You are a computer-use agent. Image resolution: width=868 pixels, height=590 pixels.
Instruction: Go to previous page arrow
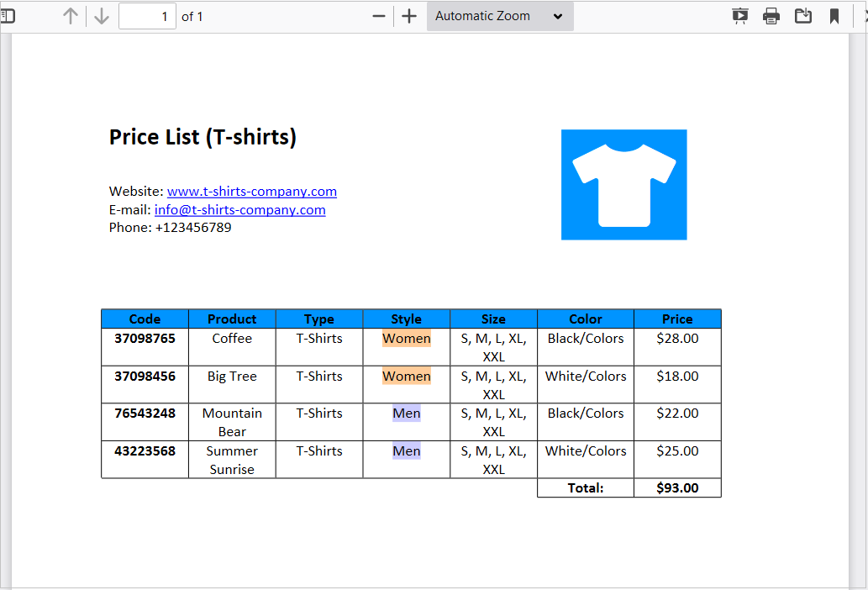(71, 16)
